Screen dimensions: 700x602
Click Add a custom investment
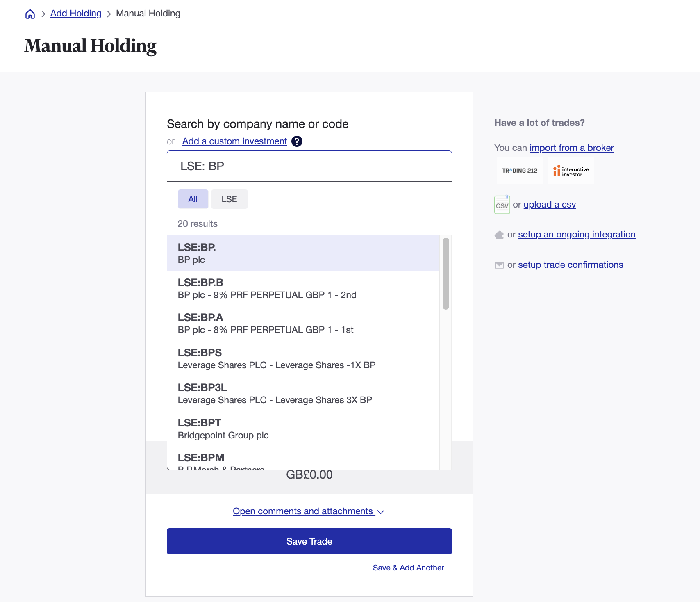234,141
